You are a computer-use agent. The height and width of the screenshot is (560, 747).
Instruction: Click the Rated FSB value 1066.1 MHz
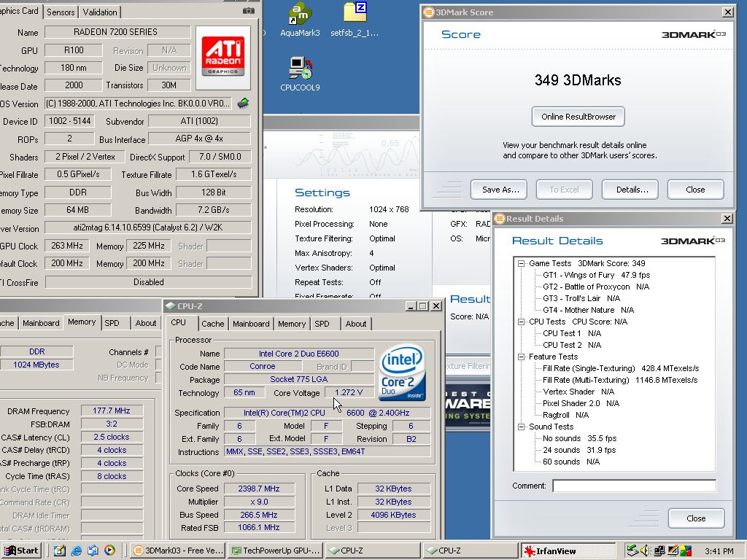(x=259, y=527)
